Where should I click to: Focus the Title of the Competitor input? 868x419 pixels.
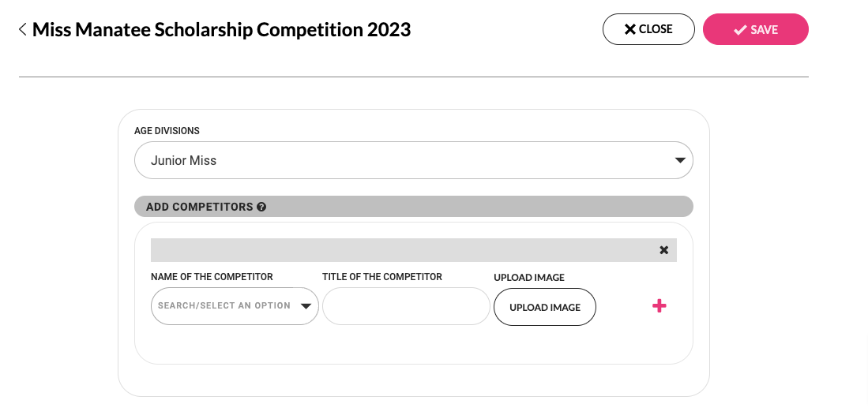click(x=406, y=306)
